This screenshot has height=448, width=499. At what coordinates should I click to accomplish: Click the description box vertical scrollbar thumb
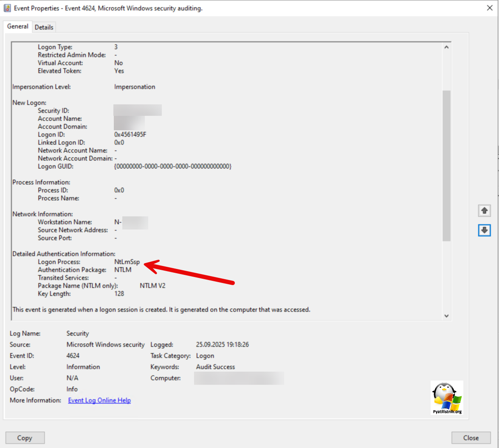(x=446, y=165)
